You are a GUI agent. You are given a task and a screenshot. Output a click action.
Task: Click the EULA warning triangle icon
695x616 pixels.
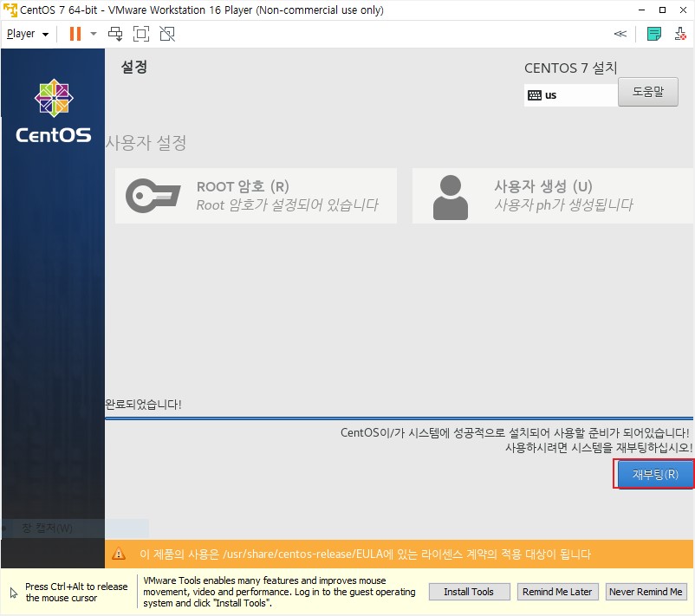point(119,554)
